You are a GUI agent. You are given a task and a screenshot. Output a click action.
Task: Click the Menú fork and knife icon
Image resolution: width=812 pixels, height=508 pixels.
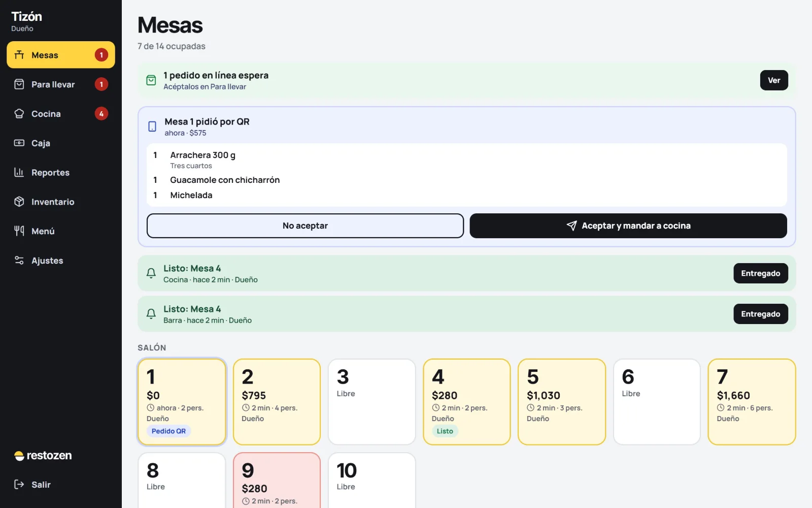[19, 231]
